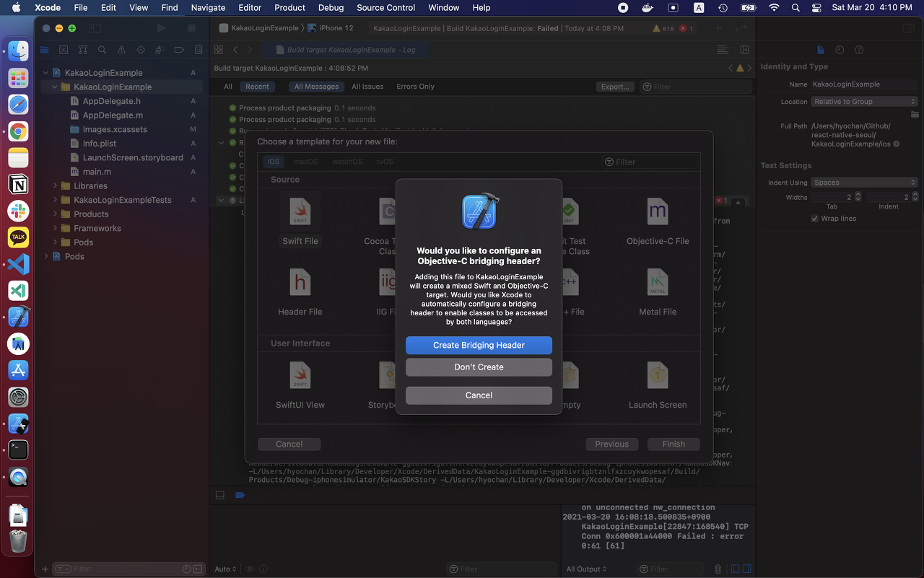This screenshot has height=578, width=924.
Task: Focus the template chooser Filter field
Action: pyautogui.click(x=650, y=162)
